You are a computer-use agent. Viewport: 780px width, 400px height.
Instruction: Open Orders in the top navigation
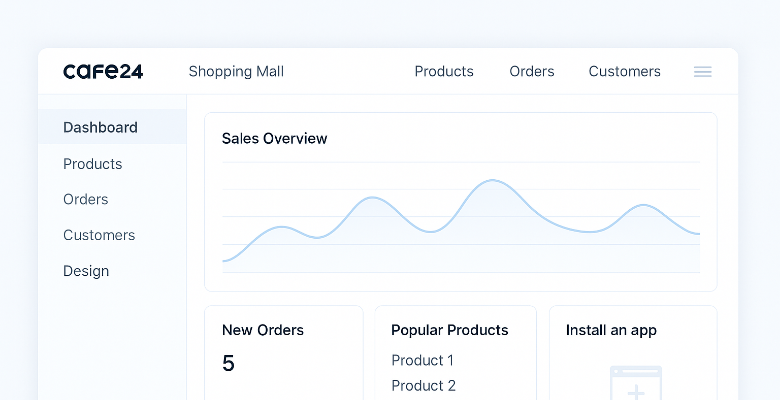(x=531, y=71)
